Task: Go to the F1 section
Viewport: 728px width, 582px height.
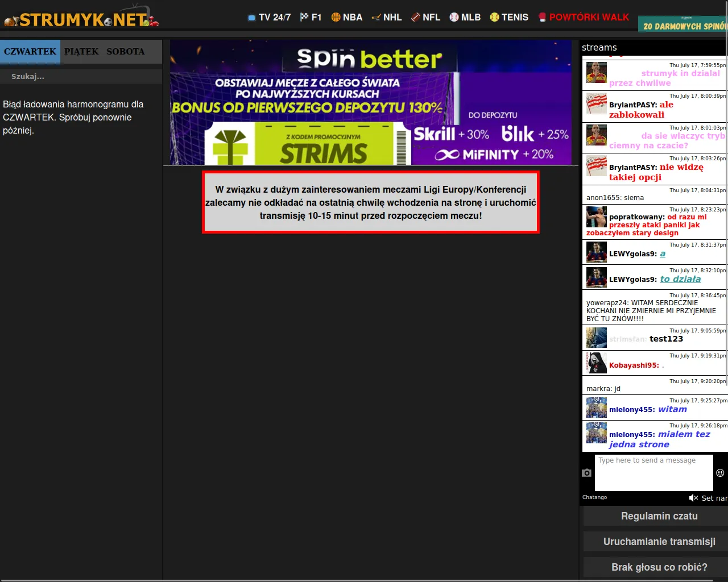Action: pyautogui.click(x=316, y=18)
